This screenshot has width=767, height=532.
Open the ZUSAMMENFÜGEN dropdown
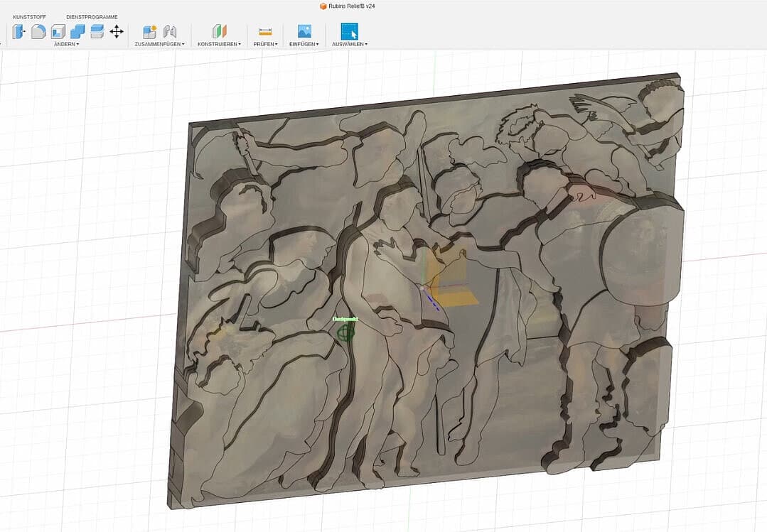159,44
